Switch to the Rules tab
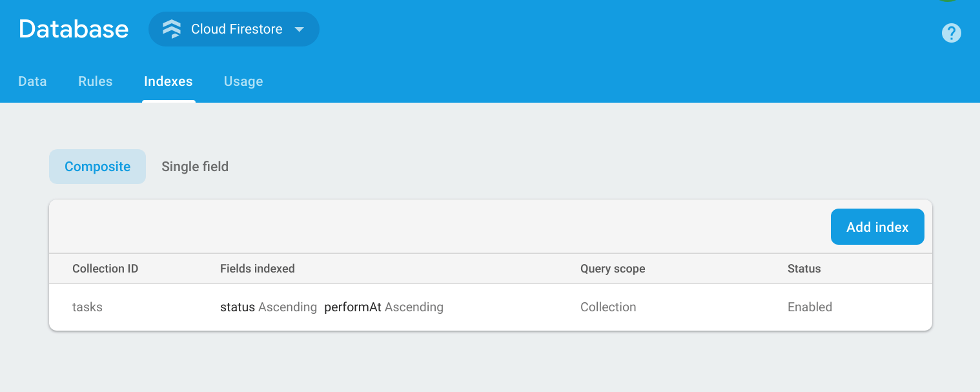980x392 pixels. (95, 81)
